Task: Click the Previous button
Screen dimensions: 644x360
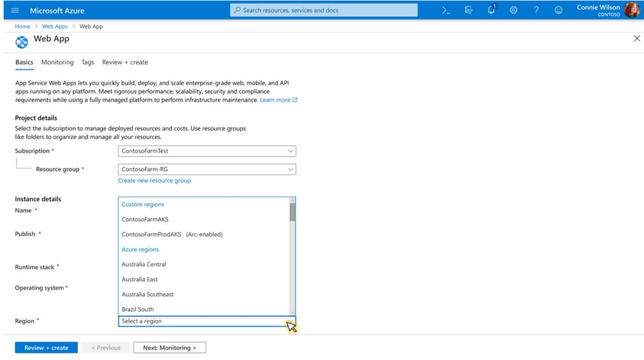Action: coord(106,348)
